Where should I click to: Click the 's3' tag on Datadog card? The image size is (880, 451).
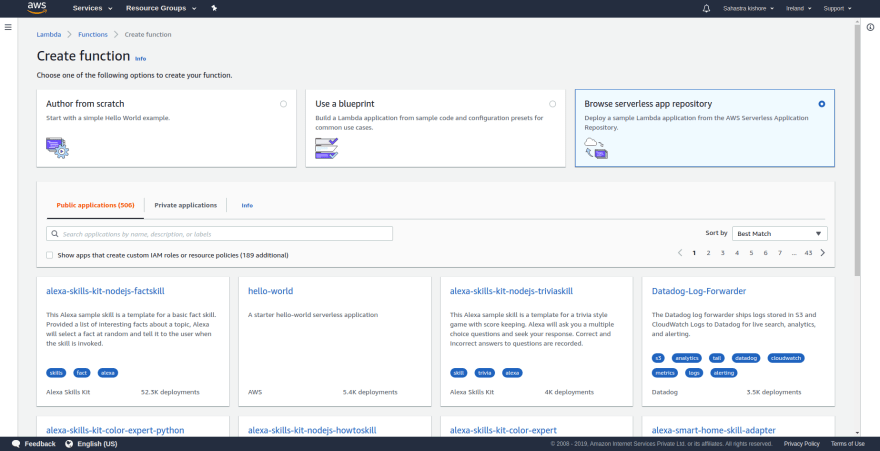point(658,358)
